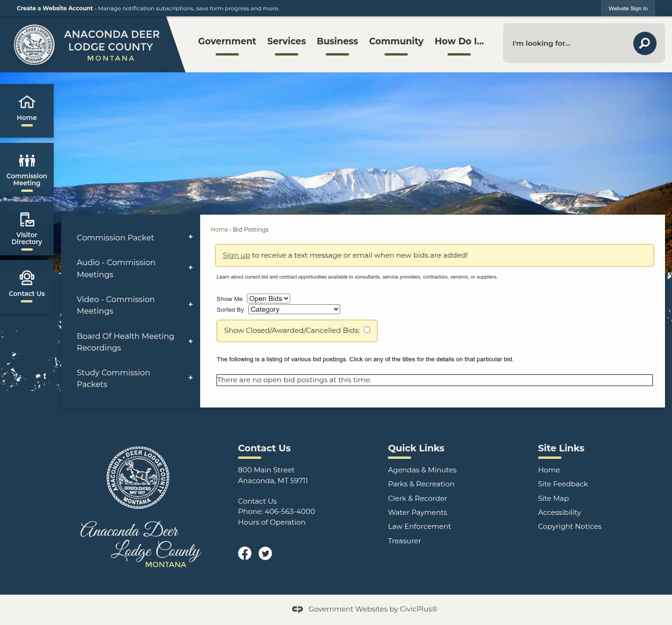Open the Show Me Open Bids dropdown
The image size is (672, 625).
click(268, 298)
